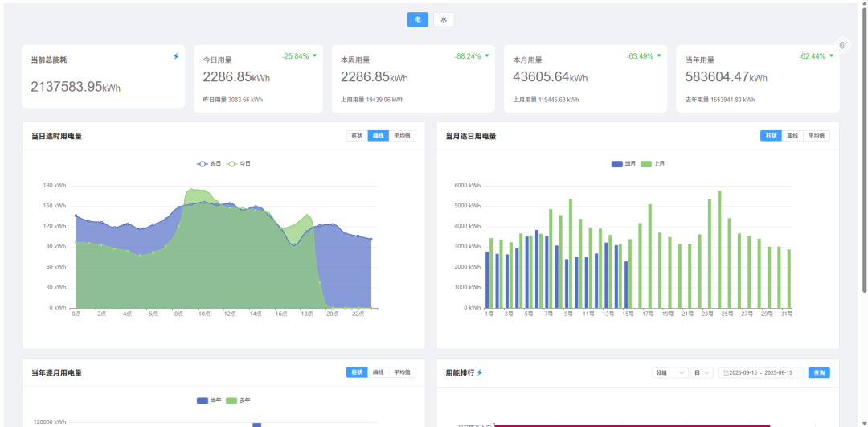Click 上周用量 19439.06 kWh text

click(373, 101)
